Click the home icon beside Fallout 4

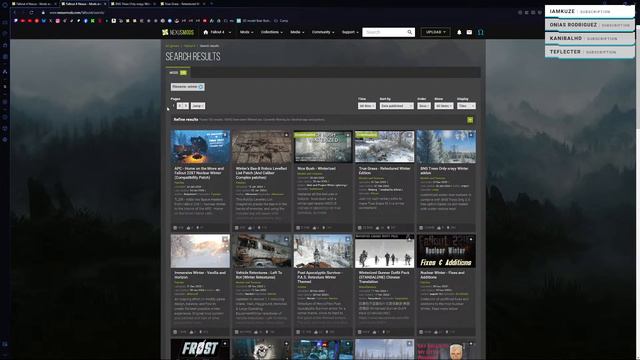tap(206, 32)
